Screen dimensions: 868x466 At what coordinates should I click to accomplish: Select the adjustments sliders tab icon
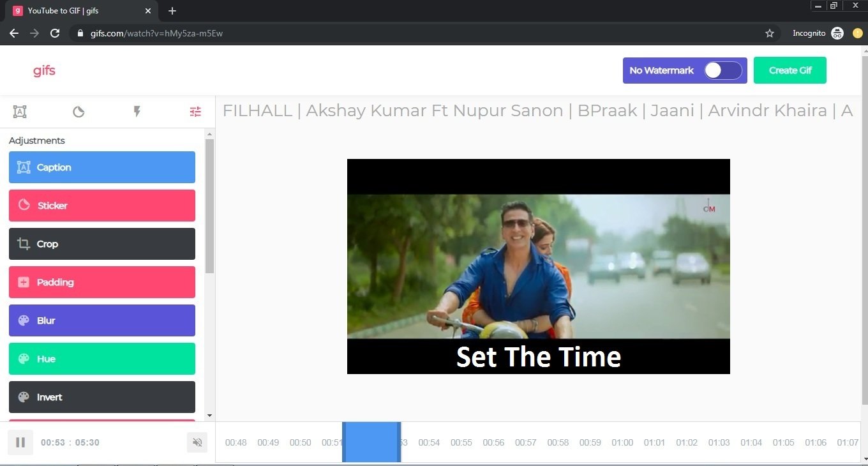click(195, 112)
